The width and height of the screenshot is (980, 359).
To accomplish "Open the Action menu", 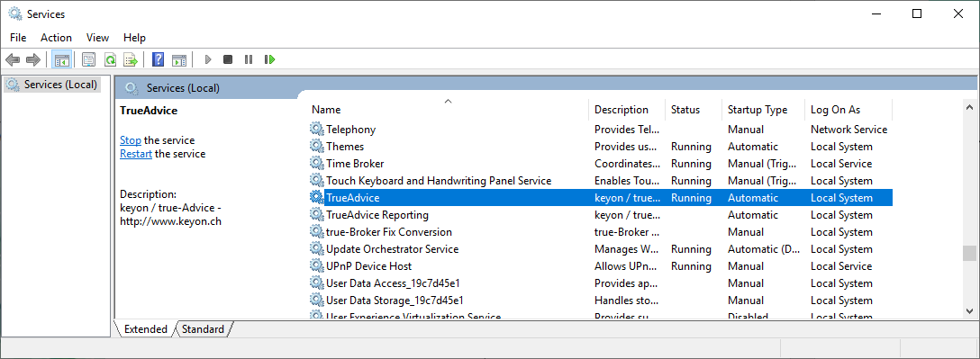I will pos(56,38).
